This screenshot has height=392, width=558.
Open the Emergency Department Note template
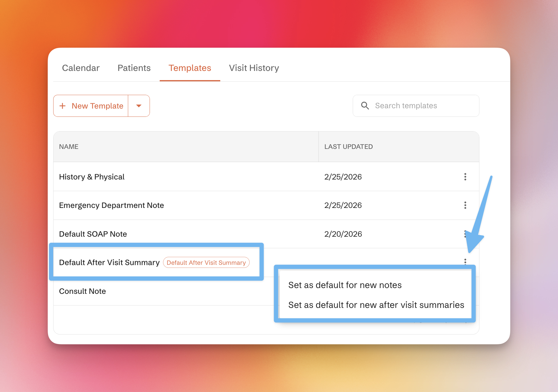111,205
